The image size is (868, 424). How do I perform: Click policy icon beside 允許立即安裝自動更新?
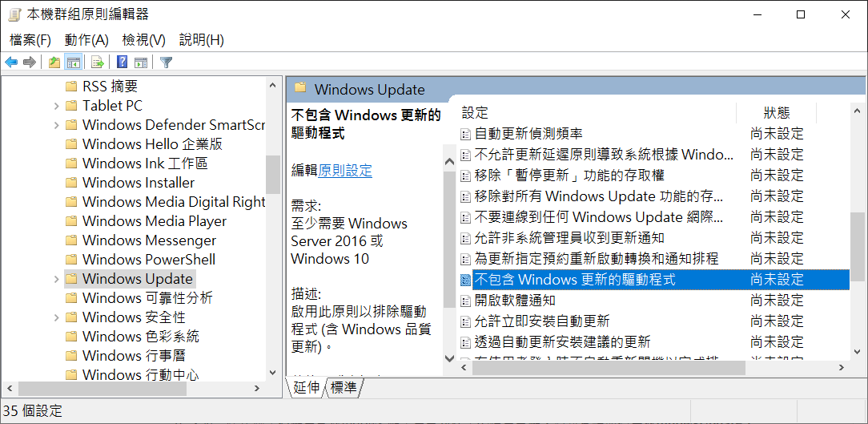(x=466, y=321)
